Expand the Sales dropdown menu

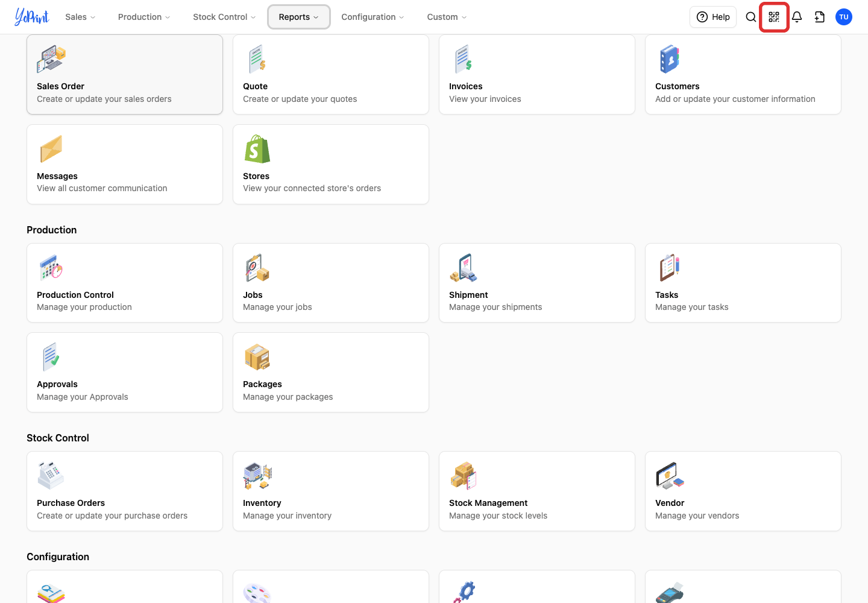[x=80, y=17]
